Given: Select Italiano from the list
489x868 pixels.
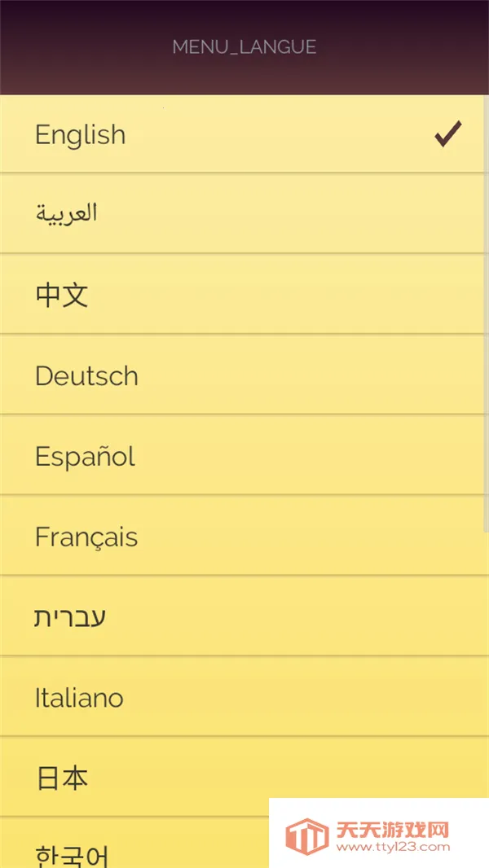Looking at the screenshot, I should (x=79, y=698).
